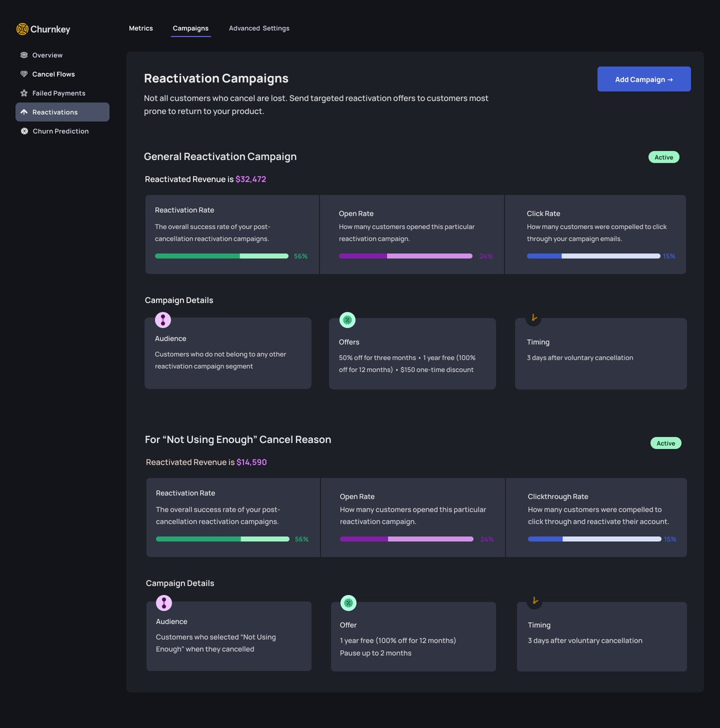This screenshot has width=720, height=728.
Task: Click the green Offers badge icon
Action: 347,320
